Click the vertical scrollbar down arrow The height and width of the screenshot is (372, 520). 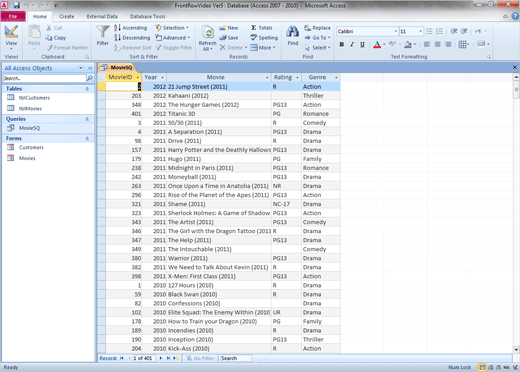516,350
